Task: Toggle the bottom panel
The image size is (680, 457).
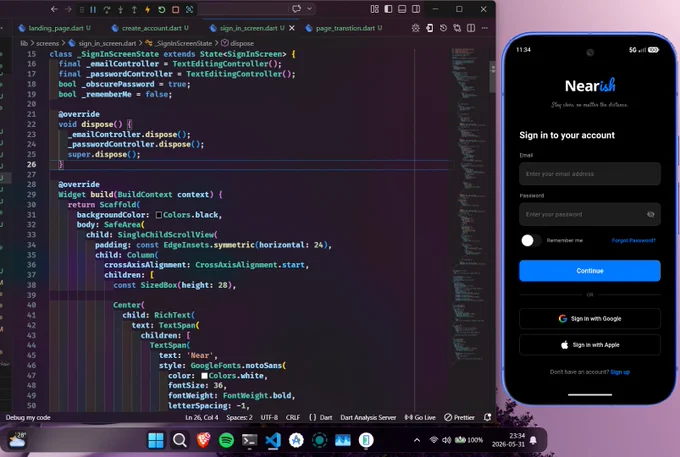Action: tap(402, 9)
